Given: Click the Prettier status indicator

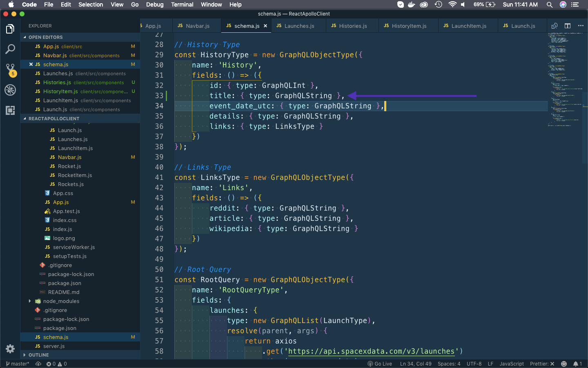Looking at the screenshot, I should pos(542,364).
